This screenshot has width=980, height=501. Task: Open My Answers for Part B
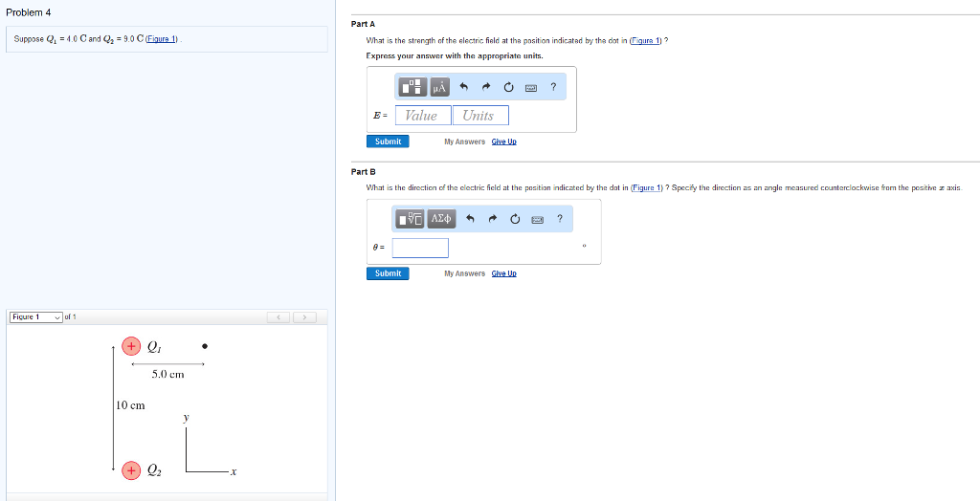(464, 273)
